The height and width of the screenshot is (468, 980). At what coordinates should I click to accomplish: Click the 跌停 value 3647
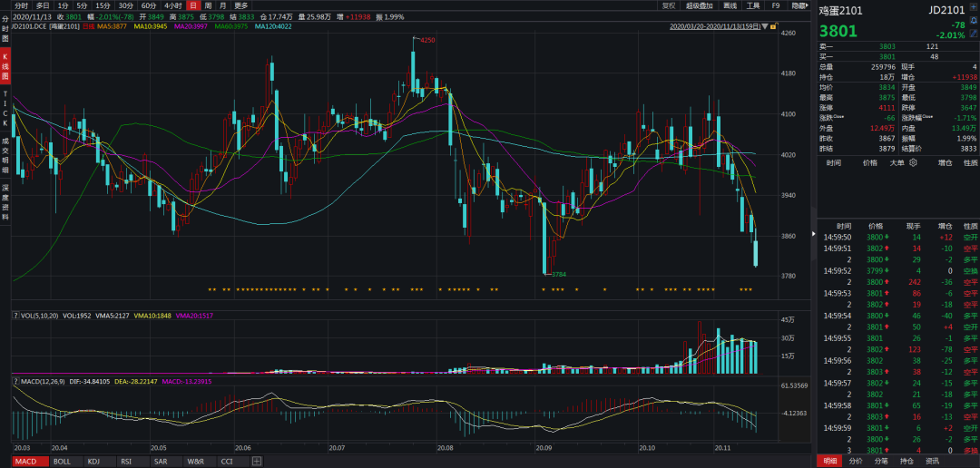point(968,107)
